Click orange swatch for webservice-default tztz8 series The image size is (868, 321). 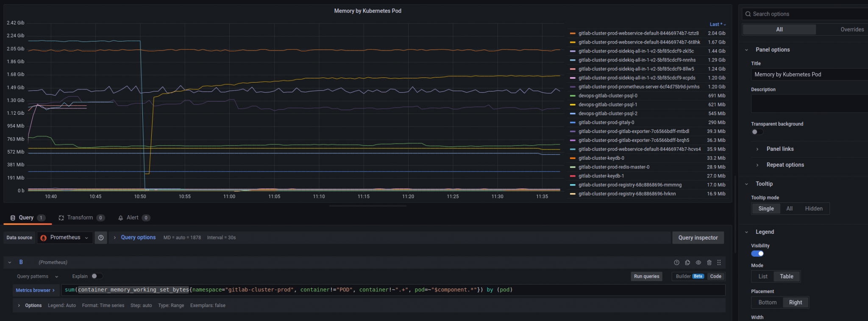[x=573, y=33]
